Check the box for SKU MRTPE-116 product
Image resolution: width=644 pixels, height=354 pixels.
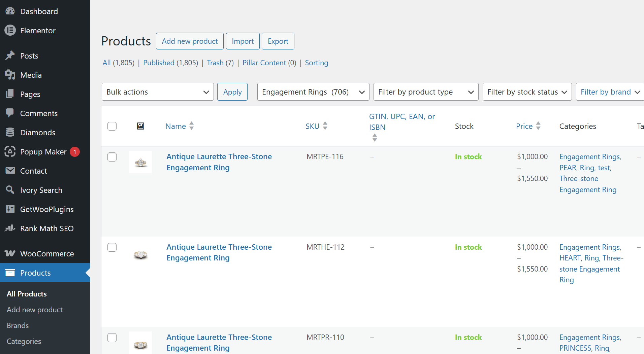[x=112, y=157]
